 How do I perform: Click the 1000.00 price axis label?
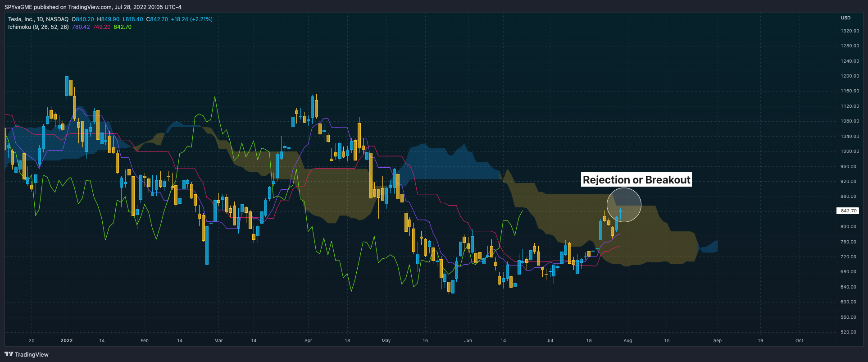(x=850, y=151)
